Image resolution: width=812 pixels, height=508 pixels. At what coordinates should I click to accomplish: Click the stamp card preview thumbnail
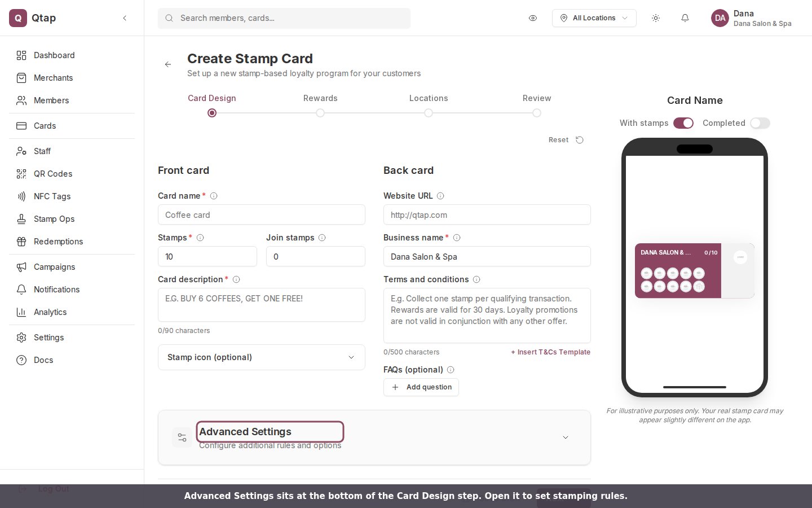695,271
